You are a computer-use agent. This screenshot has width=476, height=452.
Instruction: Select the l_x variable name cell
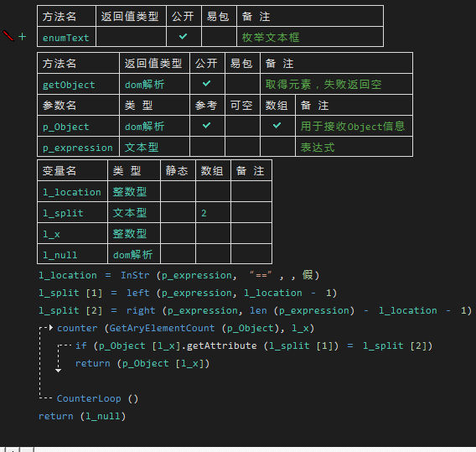coord(72,233)
